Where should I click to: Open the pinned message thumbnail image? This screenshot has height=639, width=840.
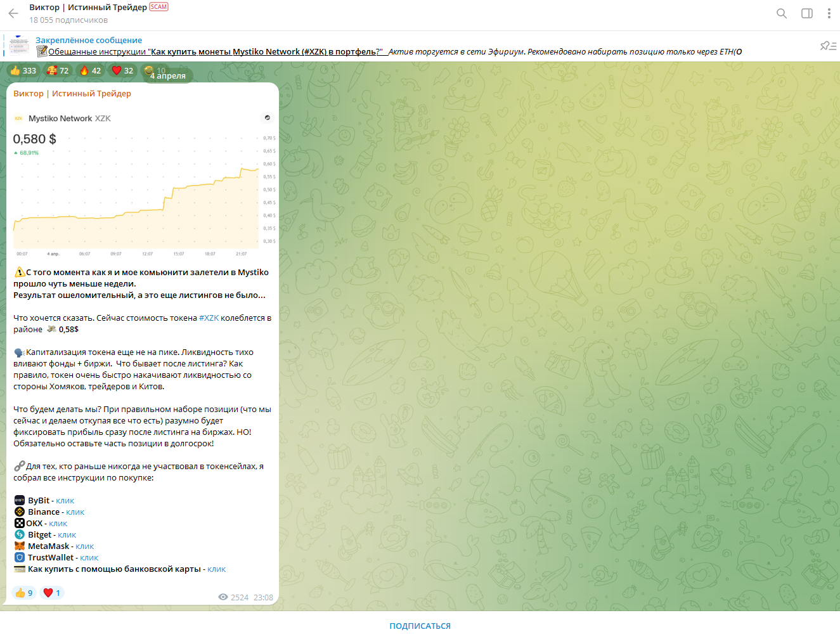pos(18,46)
